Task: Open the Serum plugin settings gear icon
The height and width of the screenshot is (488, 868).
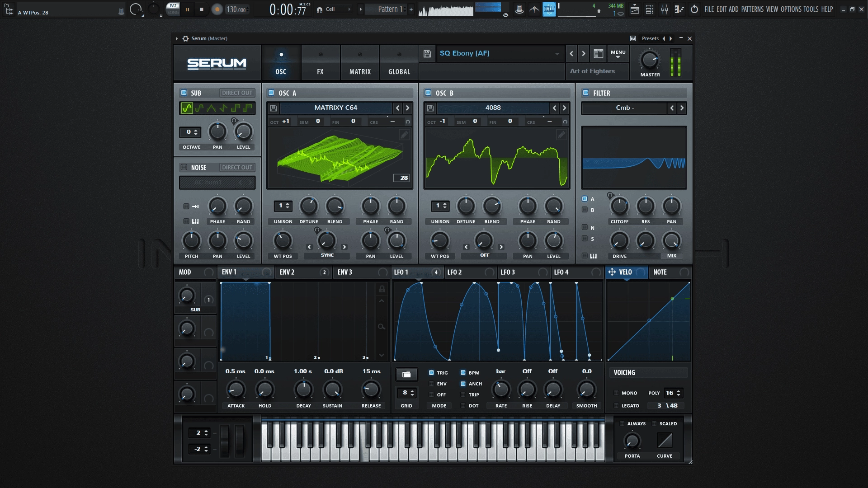Action: [185, 38]
